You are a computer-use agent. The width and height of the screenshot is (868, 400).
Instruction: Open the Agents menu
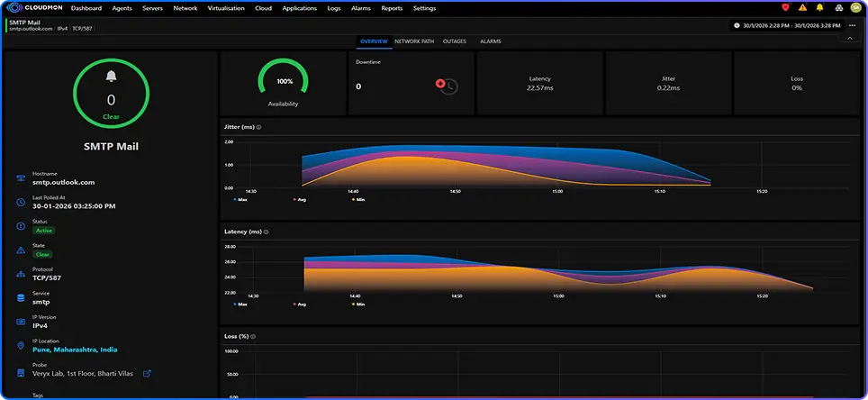(x=122, y=8)
